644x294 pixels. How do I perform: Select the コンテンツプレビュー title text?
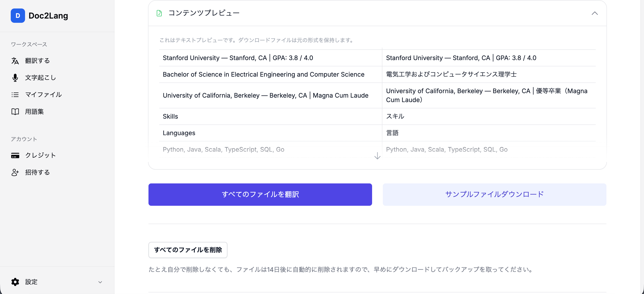(204, 13)
